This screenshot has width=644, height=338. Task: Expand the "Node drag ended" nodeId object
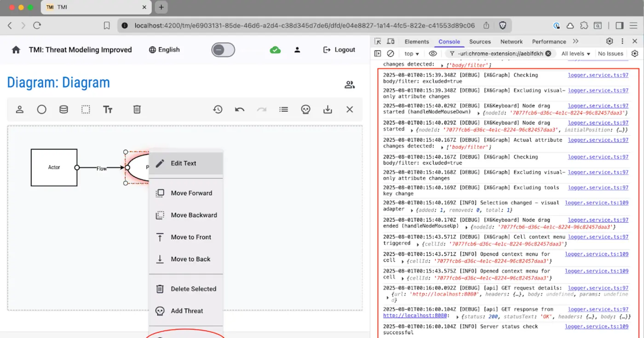[466, 227]
